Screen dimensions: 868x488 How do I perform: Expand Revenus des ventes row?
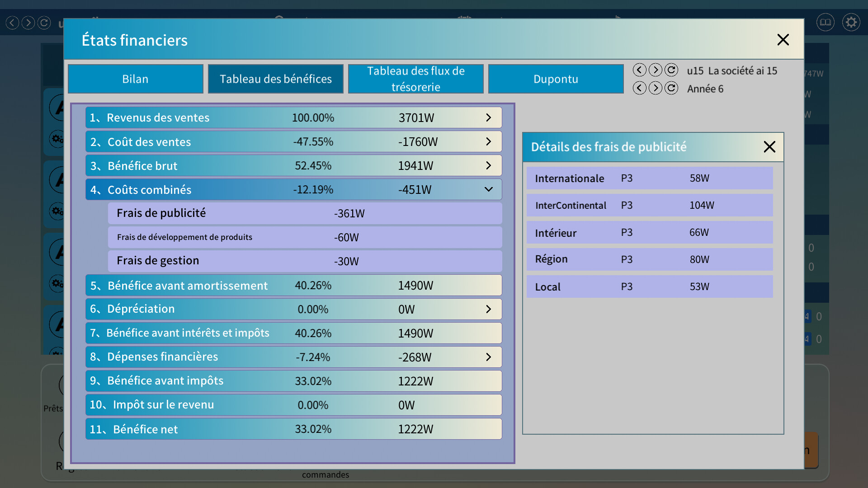[488, 118]
